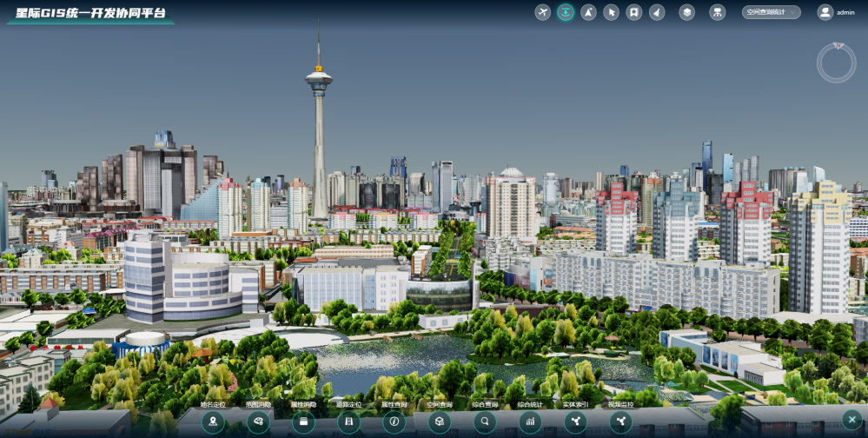Open 视频监控 video monitoring
This screenshot has width=868, height=438.
pyautogui.click(x=620, y=421)
